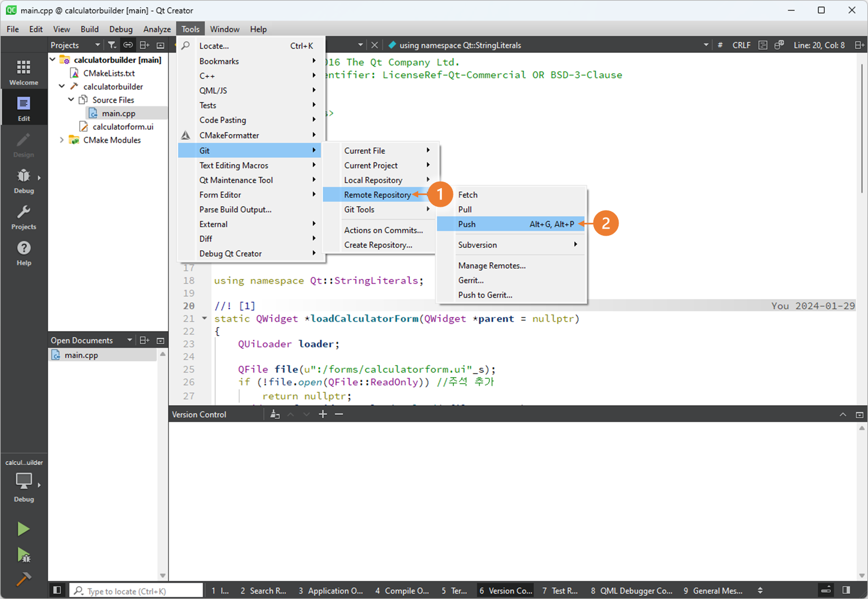Select CMakeLists.txt in Projects tree

109,73
